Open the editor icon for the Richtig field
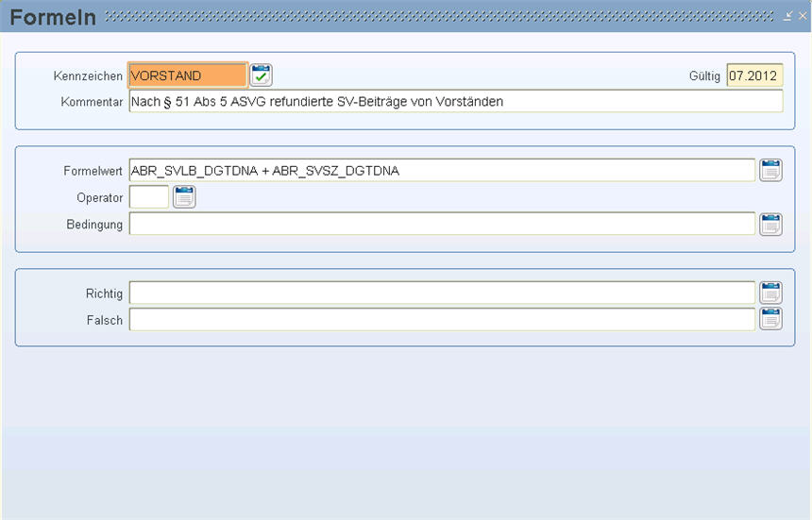Screen dimensions: 812x520 point(770,293)
